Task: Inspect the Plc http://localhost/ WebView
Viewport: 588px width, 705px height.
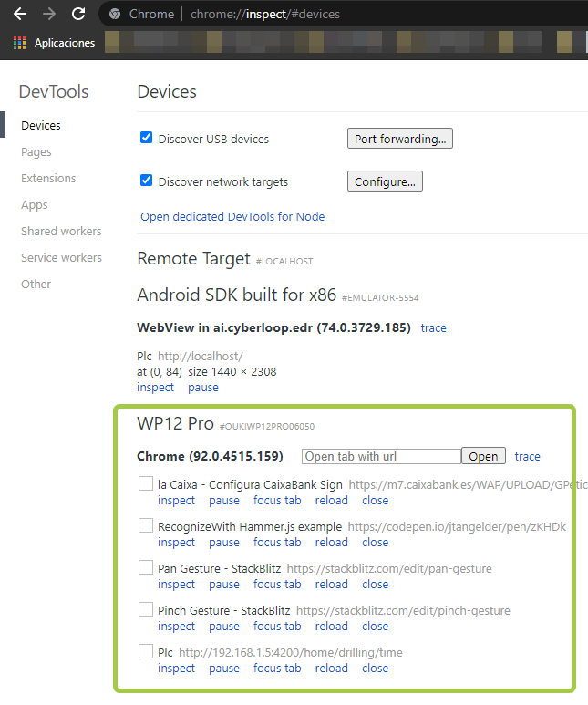Action: tap(155, 387)
